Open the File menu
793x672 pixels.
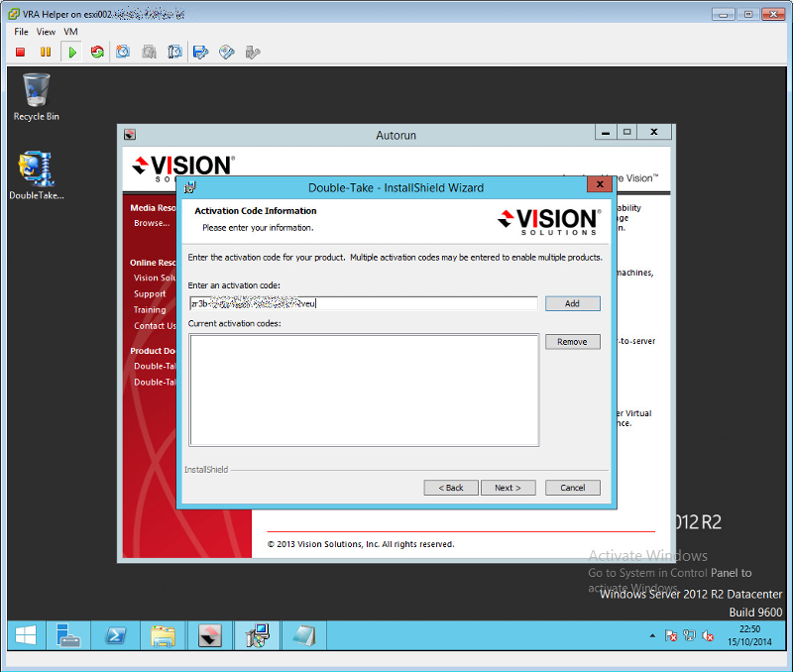point(21,32)
